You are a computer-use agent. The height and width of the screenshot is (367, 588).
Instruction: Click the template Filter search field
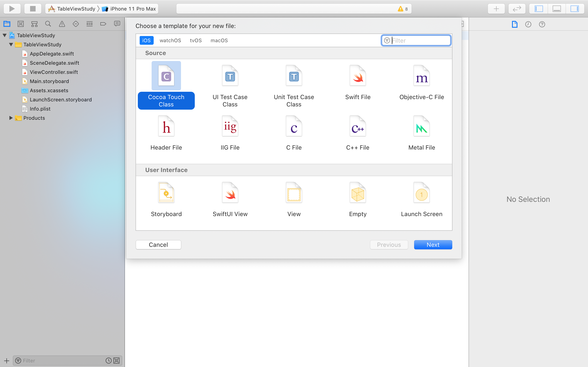coord(420,40)
